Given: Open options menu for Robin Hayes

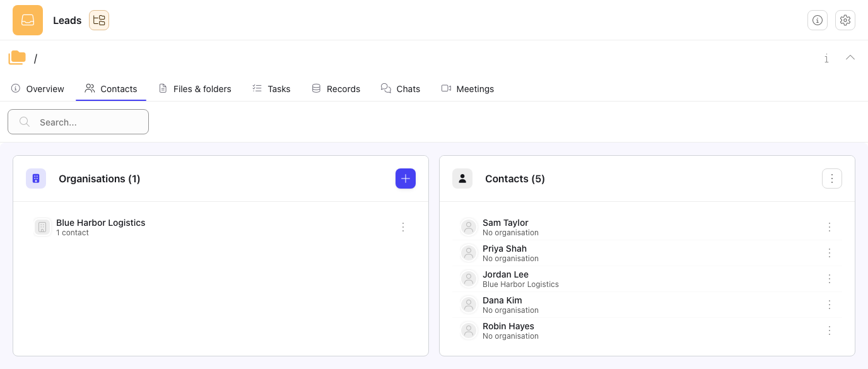Looking at the screenshot, I should click(830, 331).
